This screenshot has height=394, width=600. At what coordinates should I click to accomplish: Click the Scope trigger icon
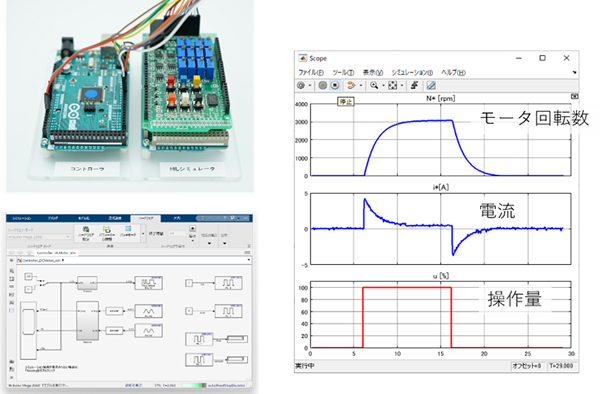[x=414, y=85]
